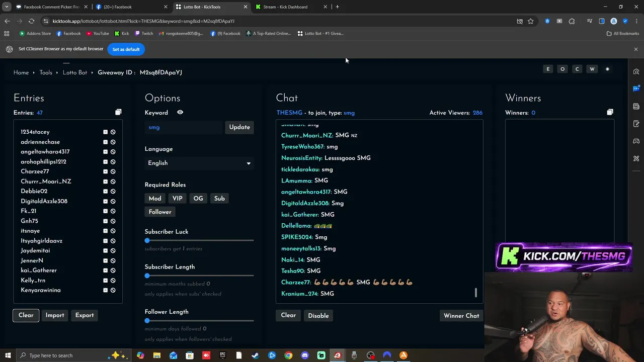Copy winners list using Winners copy icon
This screenshot has width=644, height=362.
[x=610, y=112]
